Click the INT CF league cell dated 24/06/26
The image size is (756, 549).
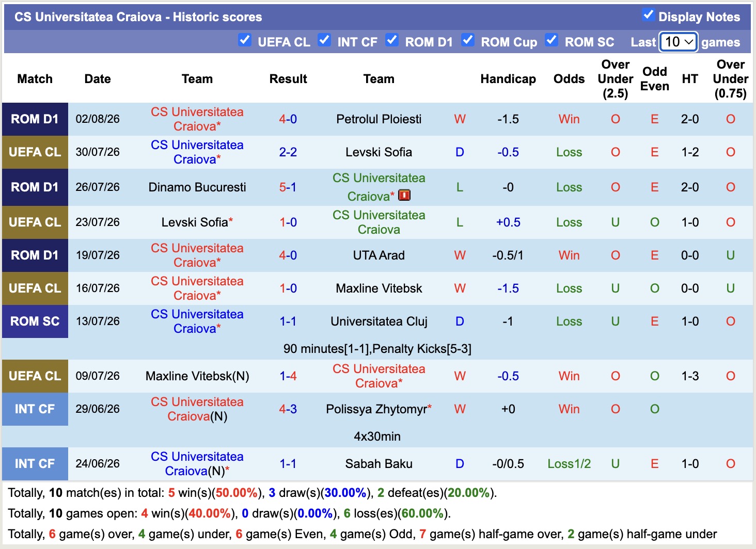[x=35, y=464]
